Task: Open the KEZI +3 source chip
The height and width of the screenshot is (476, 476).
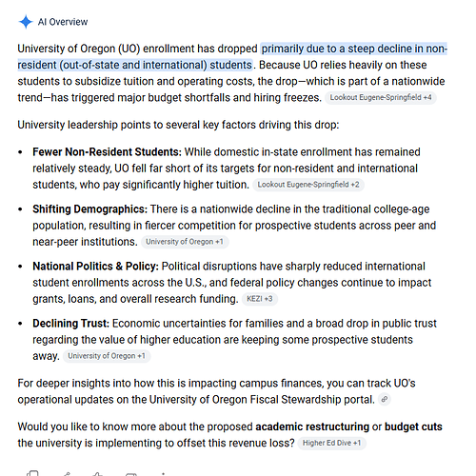Action: (260, 299)
